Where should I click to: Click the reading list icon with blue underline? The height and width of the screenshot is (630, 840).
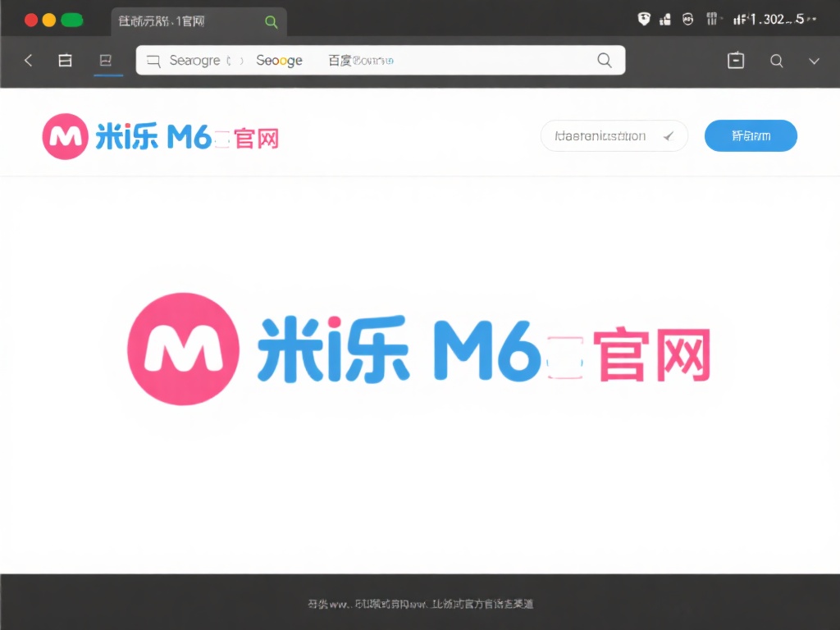(x=107, y=60)
